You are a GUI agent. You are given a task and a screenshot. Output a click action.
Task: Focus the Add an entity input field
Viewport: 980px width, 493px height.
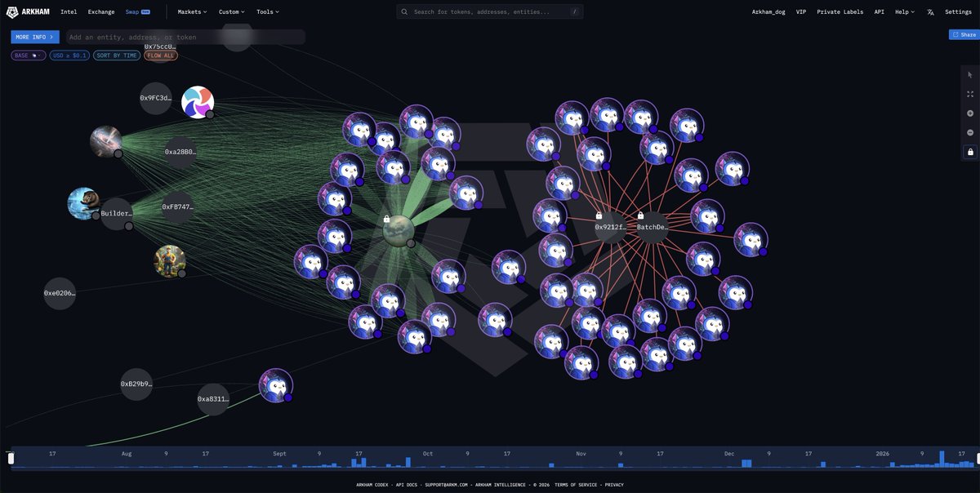[x=185, y=37]
